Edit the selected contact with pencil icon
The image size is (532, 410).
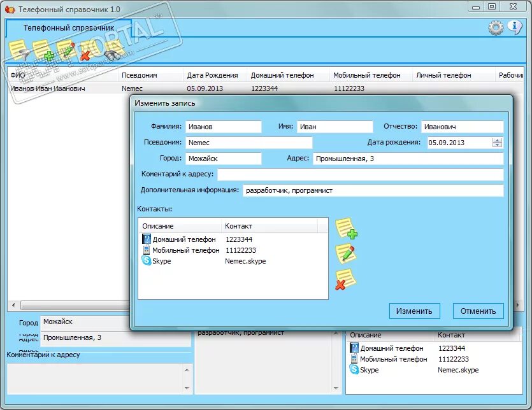pos(345,255)
